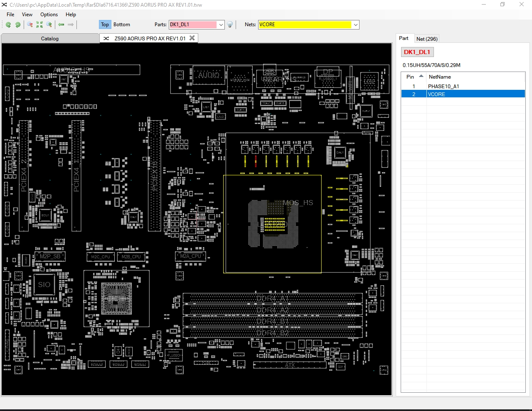Close the Z590 AORUS PRO AX tab
This screenshot has width=532, height=411.
(192, 38)
